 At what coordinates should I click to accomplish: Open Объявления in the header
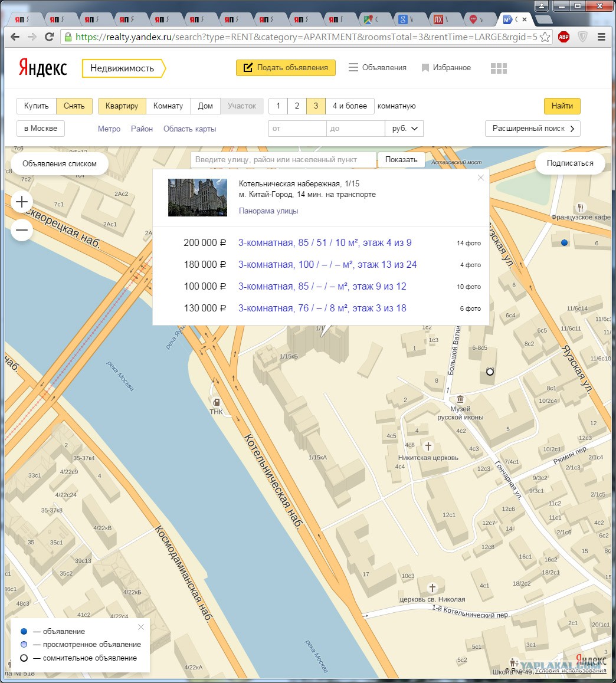[378, 67]
